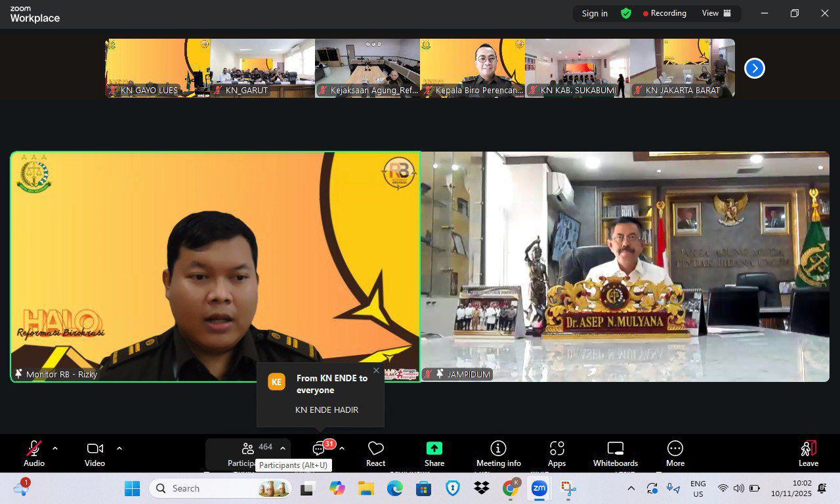Show next page of video thumbnails
Image resolution: width=840 pixels, height=504 pixels.
point(754,68)
